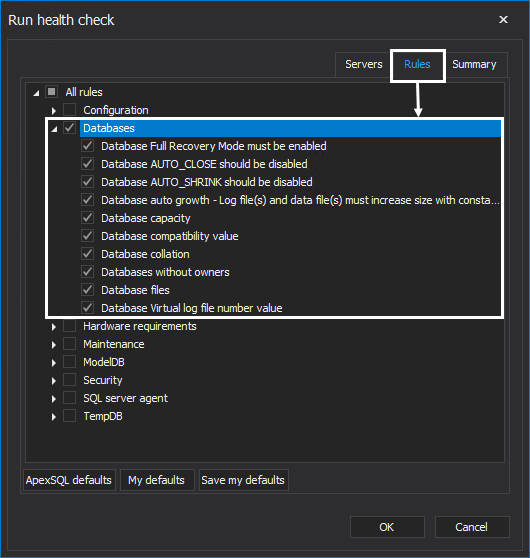Expand the Configuration category

53,111
